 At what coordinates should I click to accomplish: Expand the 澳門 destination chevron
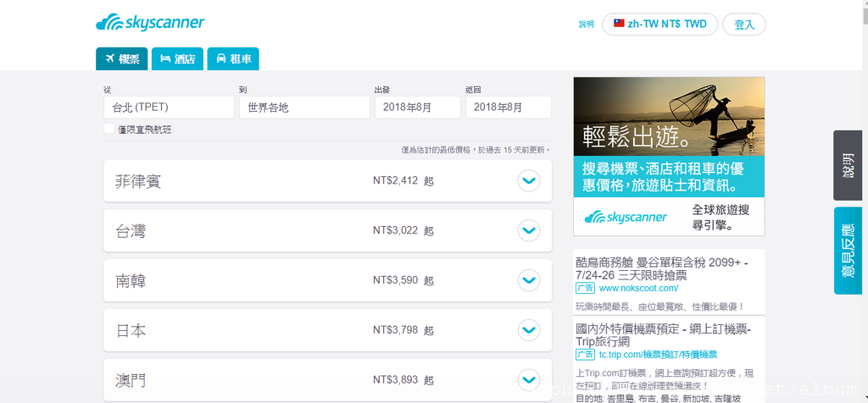[528, 378]
